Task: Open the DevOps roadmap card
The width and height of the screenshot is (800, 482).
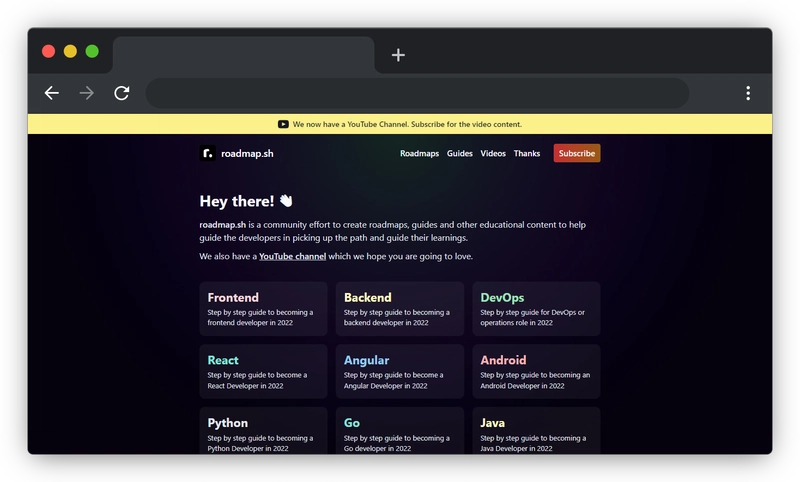Action: click(536, 309)
